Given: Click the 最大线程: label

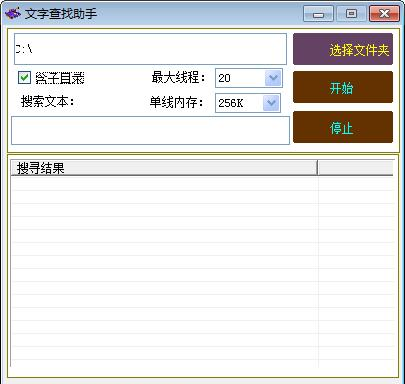Looking at the screenshot, I should (x=179, y=77).
